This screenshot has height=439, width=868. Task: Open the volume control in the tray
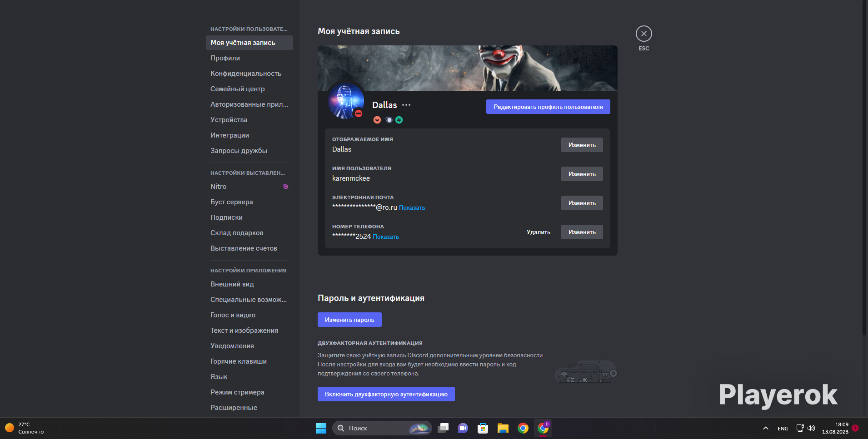[811, 428]
